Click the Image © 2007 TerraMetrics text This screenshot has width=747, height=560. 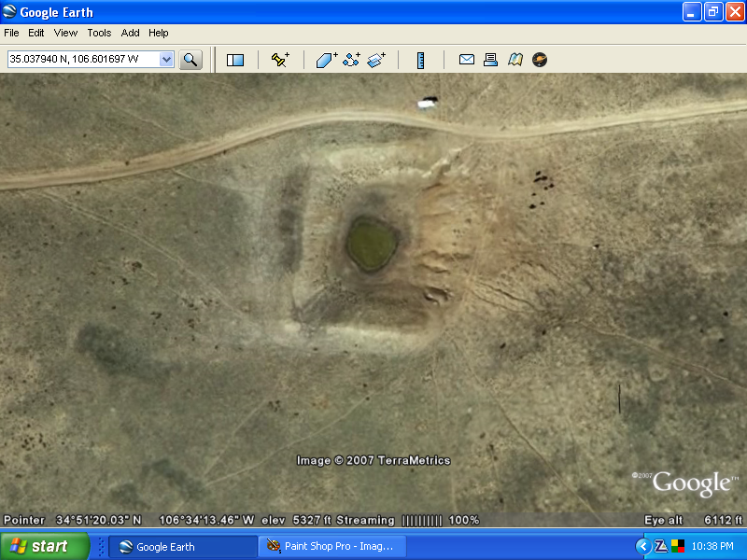373,460
